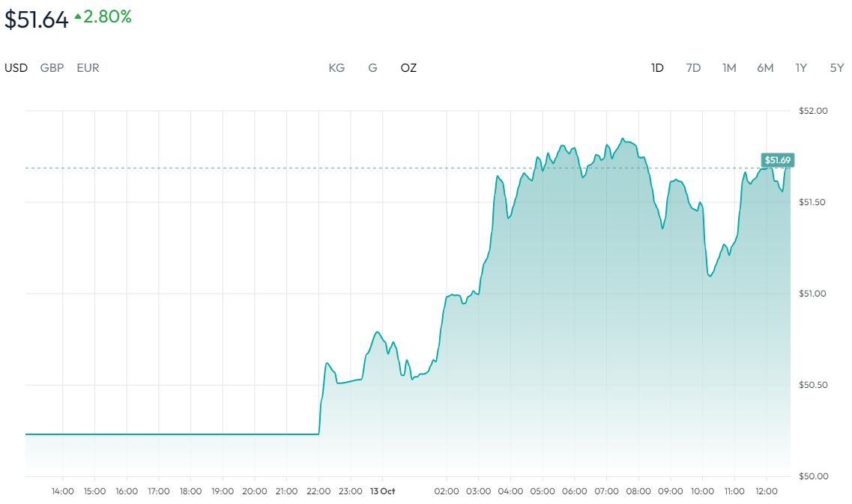Click the 08:00 time axis label

pos(638,491)
